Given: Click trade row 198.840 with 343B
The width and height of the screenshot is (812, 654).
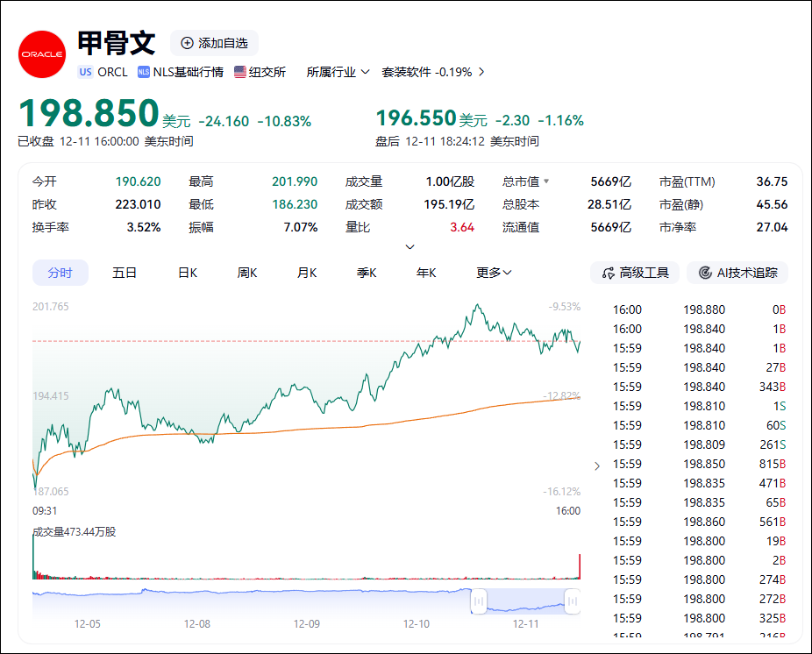Looking at the screenshot, I should 699,387.
